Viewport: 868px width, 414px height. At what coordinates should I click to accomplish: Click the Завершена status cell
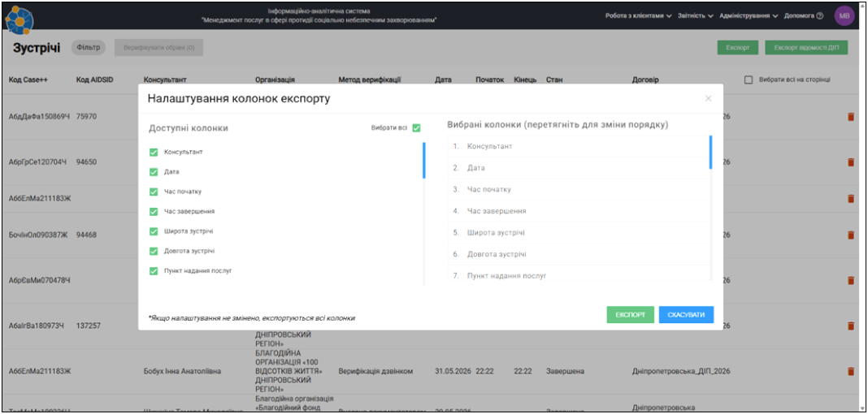[x=565, y=372]
